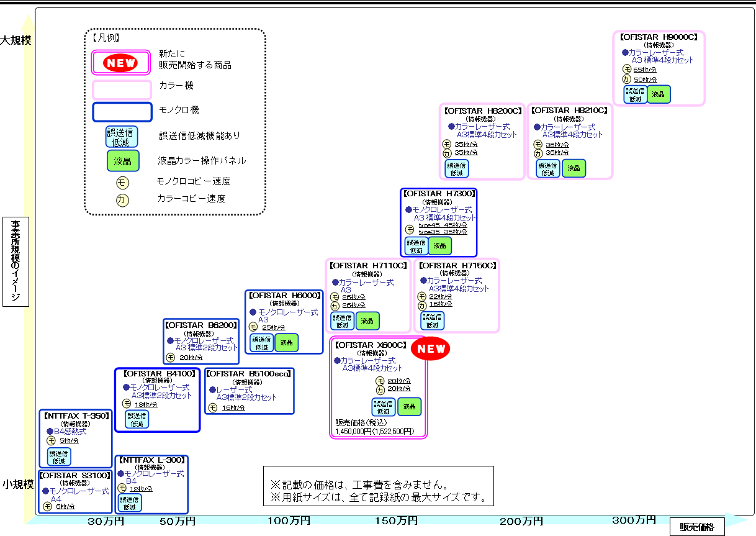Screen dimensions: 756x536
Task: Click the 【OFISTAR H7110C】 title
Action: pyautogui.click(x=368, y=265)
